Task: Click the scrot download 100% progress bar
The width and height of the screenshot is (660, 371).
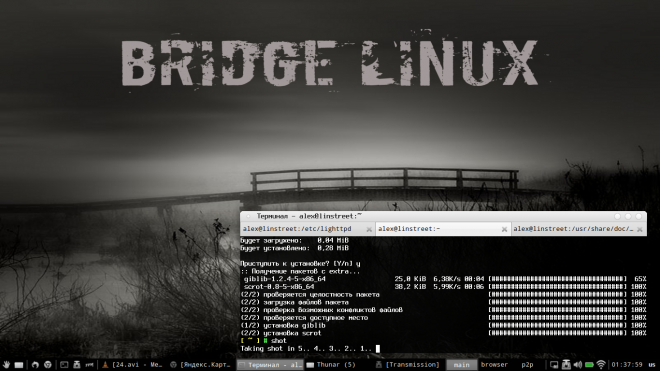Action: [558, 286]
